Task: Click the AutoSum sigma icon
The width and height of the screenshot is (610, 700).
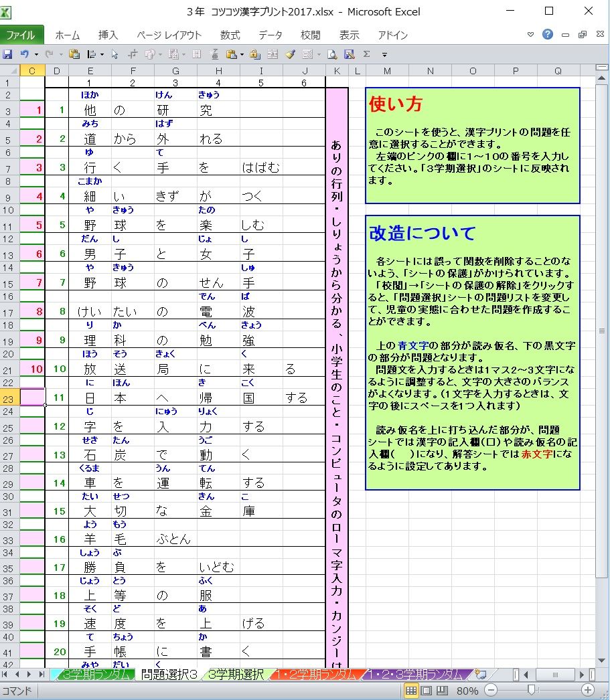Action: pyautogui.click(x=367, y=54)
